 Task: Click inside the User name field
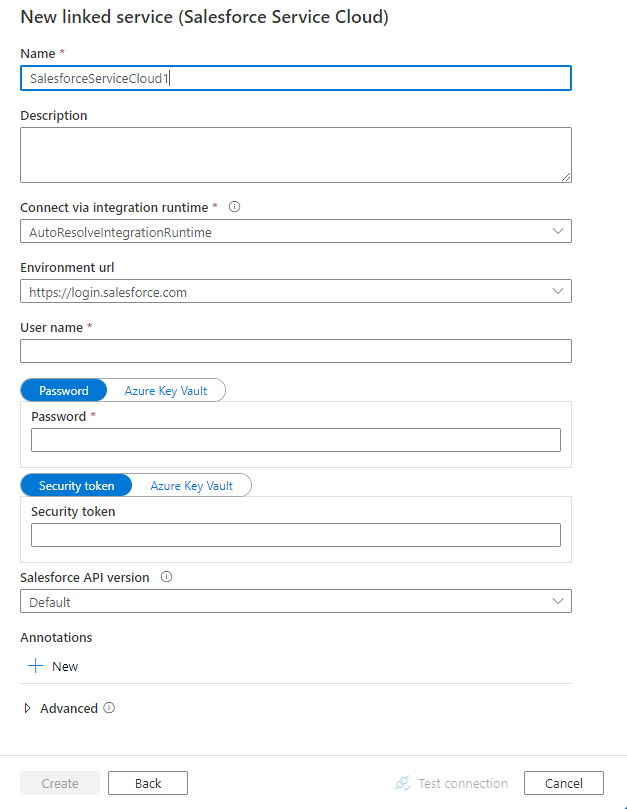point(296,351)
